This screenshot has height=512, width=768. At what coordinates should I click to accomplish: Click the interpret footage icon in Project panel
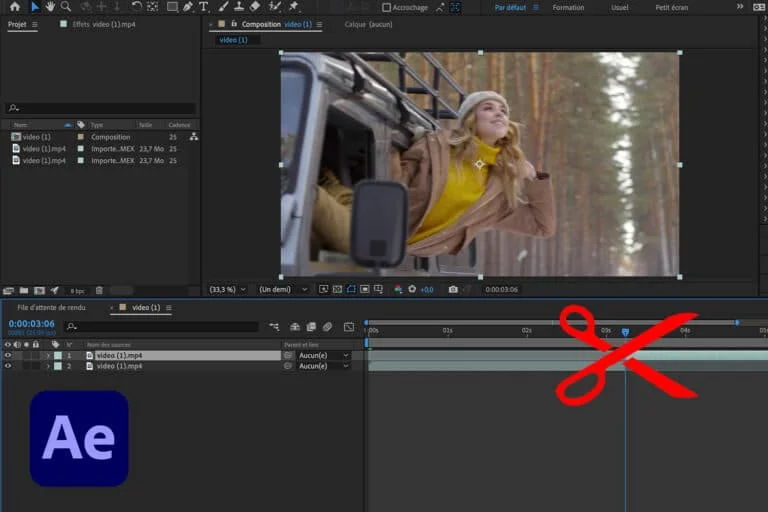(x=8, y=291)
